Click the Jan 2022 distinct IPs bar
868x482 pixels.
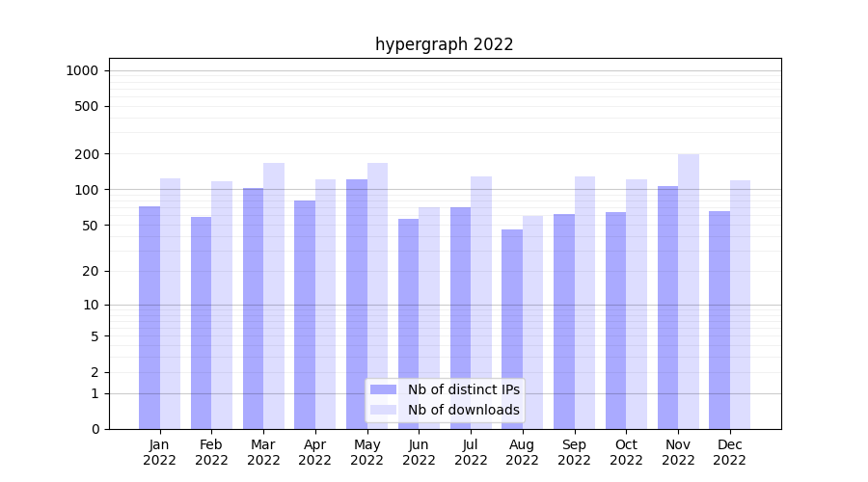tap(149, 318)
